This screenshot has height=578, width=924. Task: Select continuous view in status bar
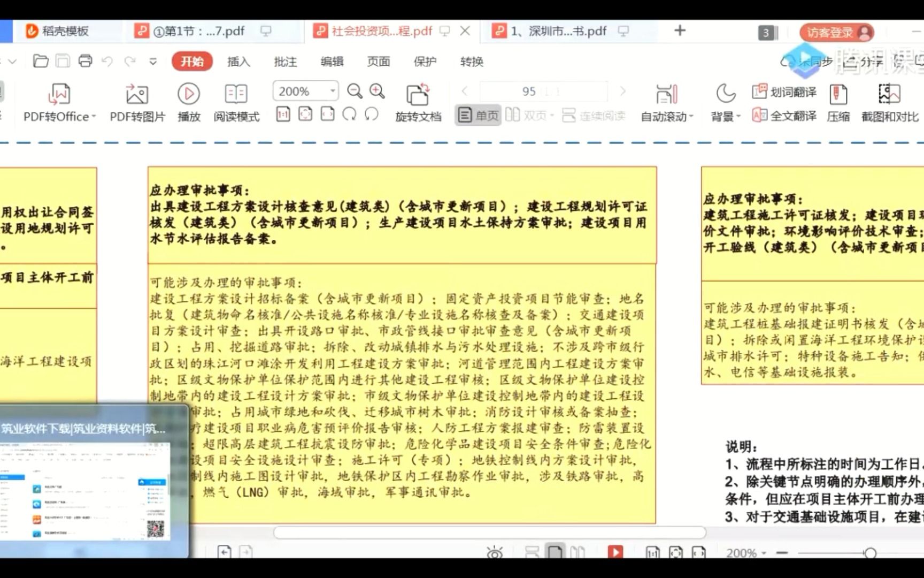point(532,552)
